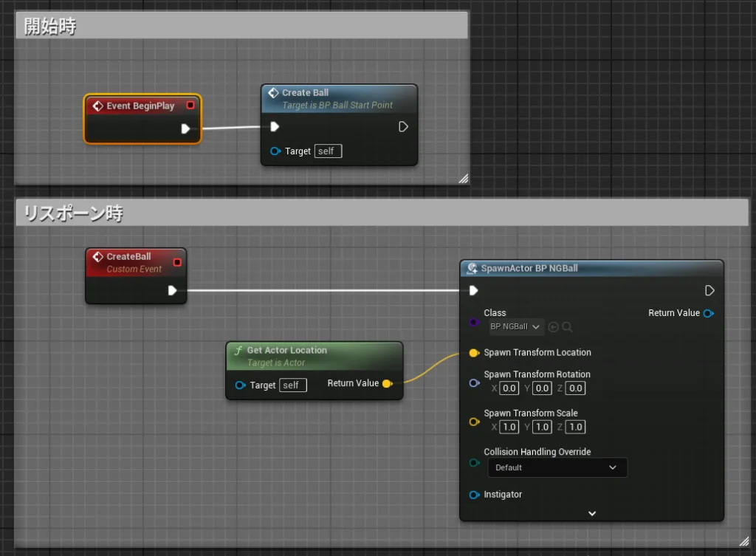Image resolution: width=756 pixels, height=556 pixels.
Task: Click the Return Value pin on SpawnActor
Action: pos(709,313)
